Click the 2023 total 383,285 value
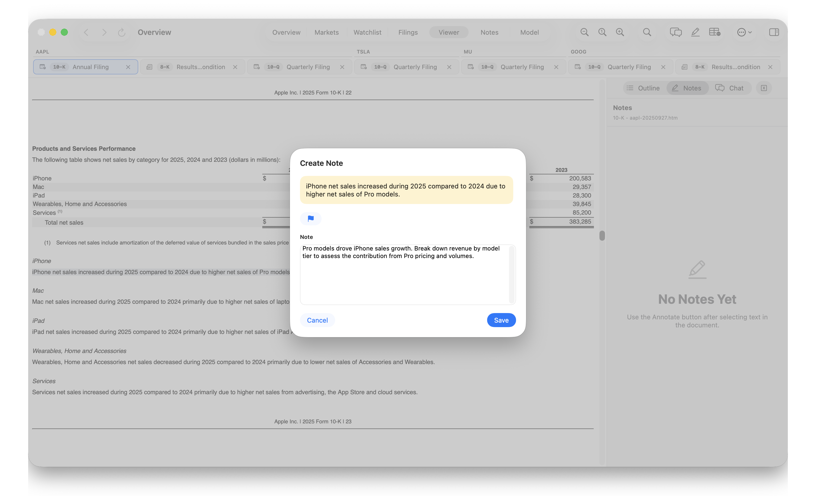 tap(580, 221)
